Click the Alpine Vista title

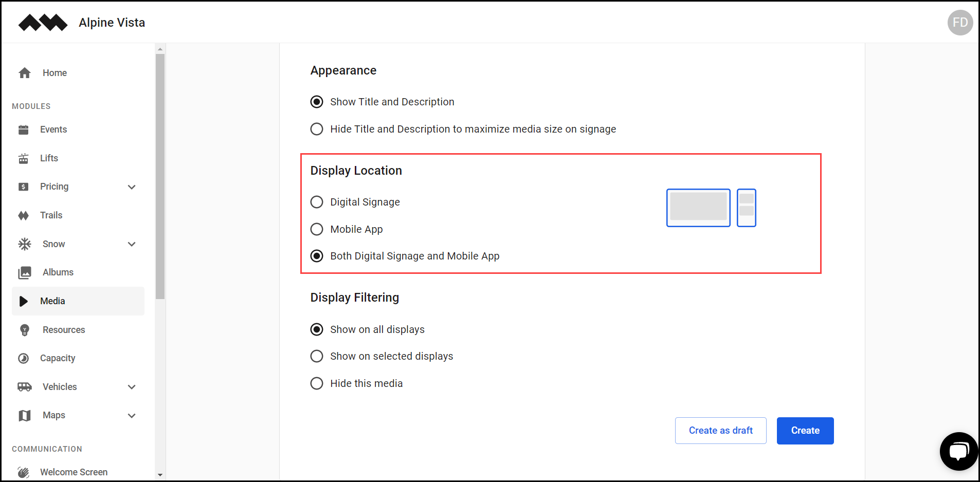pyautogui.click(x=112, y=23)
